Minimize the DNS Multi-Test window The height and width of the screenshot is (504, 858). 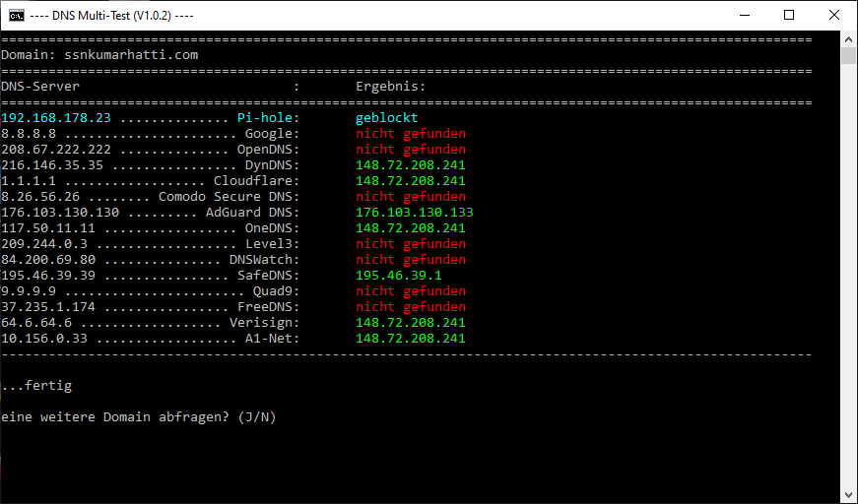pos(743,15)
